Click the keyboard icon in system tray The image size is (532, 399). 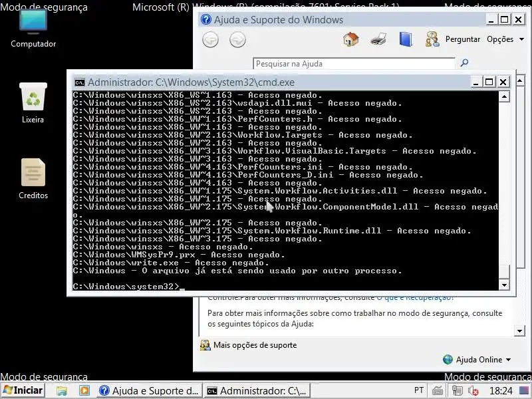[437, 391]
